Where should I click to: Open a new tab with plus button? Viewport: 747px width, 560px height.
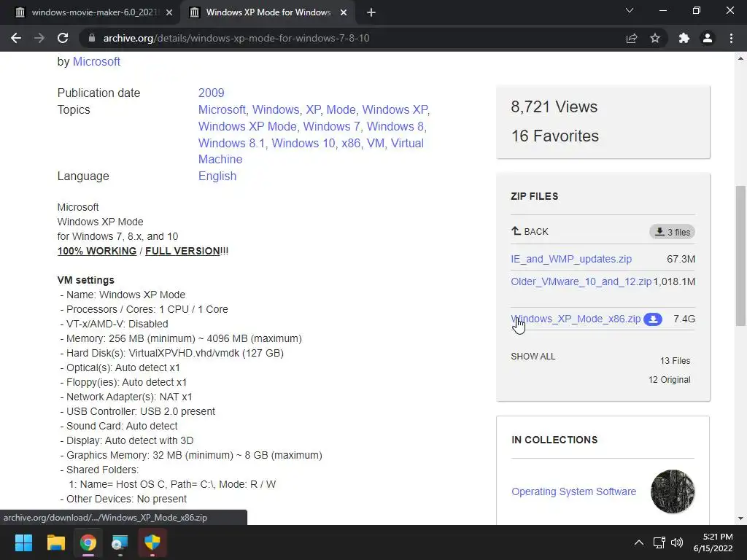[371, 12]
